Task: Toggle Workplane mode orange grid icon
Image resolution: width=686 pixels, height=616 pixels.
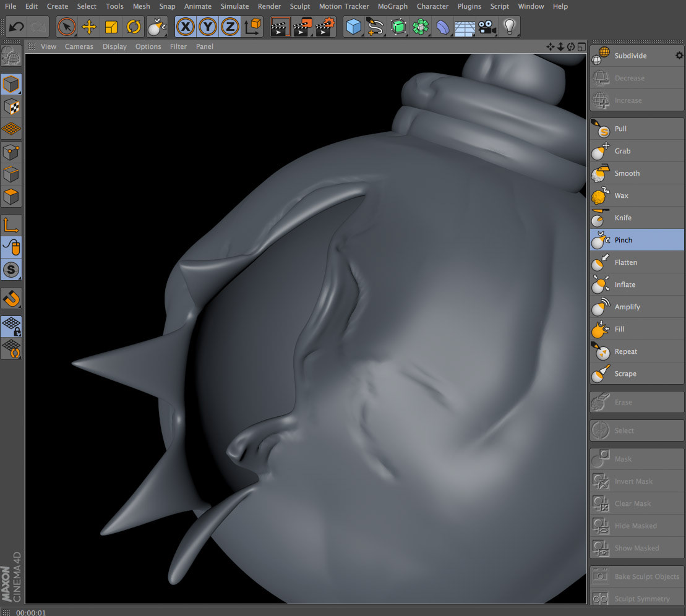Action: click(x=11, y=129)
